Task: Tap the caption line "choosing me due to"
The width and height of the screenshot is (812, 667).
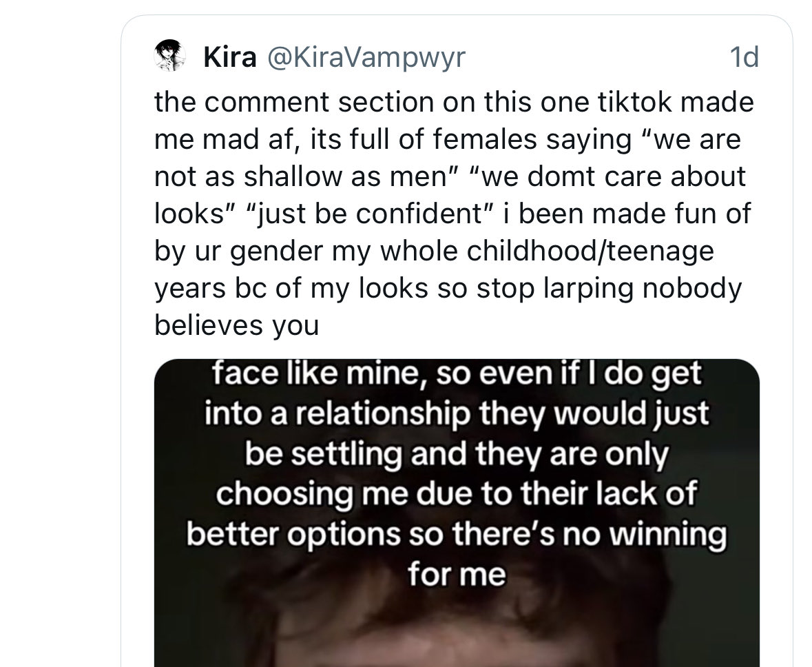Action: coord(457,493)
